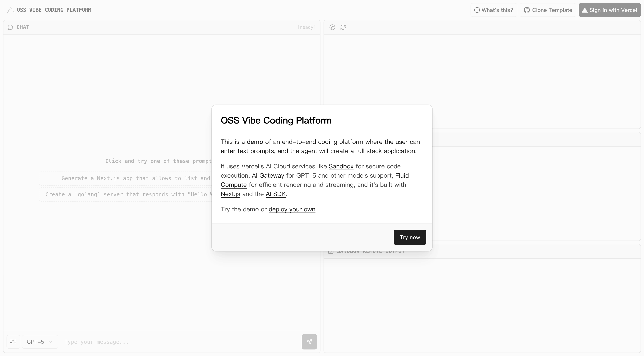Click Clone Template button
Viewport: 644px width, 356px height.
tap(548, 10)
